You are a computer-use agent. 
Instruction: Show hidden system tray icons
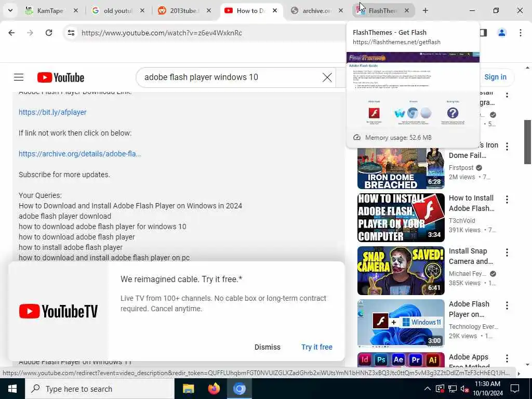tap(428, 389)
